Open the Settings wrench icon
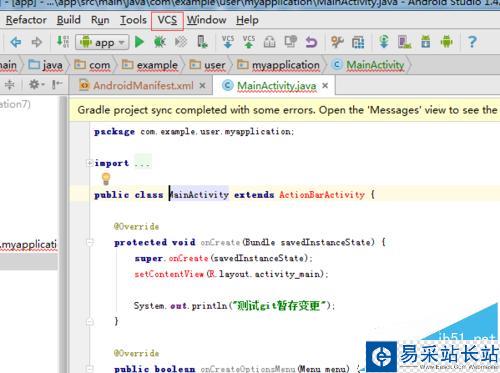Viewport: 500px width, 373px height. [337, 42]
